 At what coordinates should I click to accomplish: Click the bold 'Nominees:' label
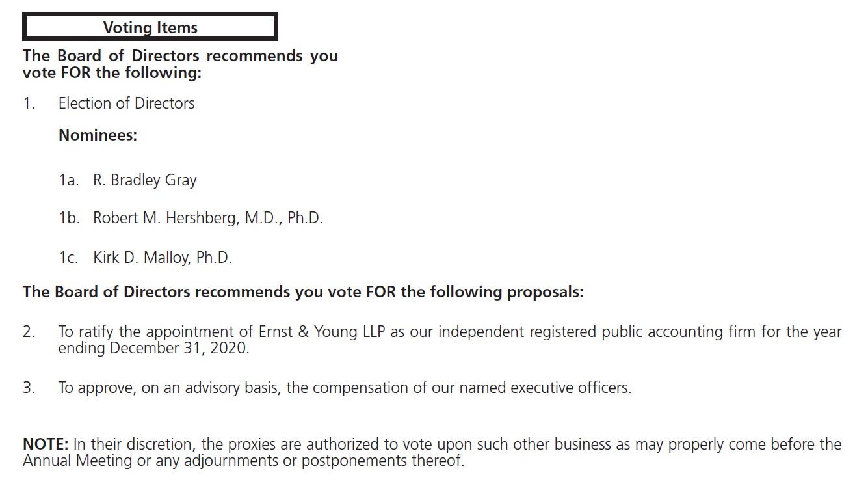(98, 135)
